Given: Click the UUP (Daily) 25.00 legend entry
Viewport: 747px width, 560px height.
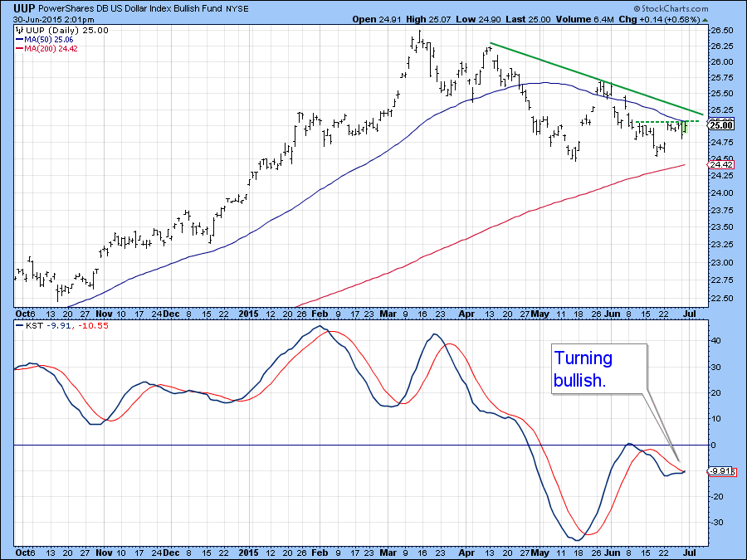Looking at the screenshot, I should click(x=67, y=31).
